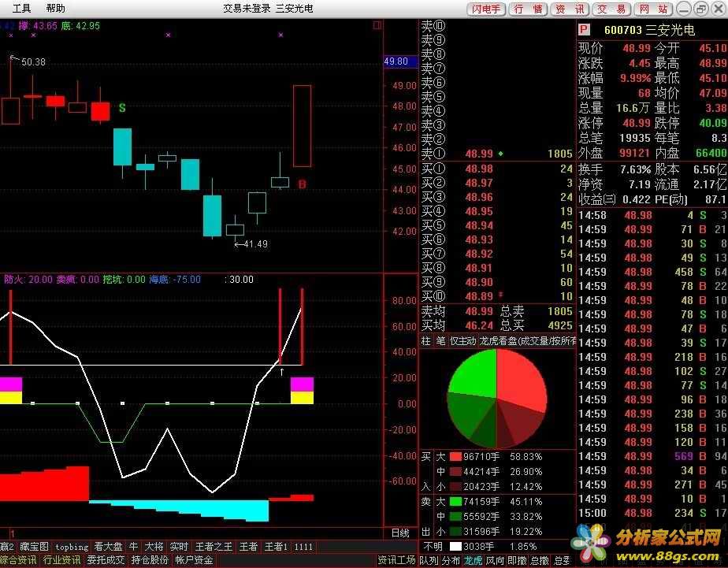Click the bright green swatch for 卖 大 74159手
The width and height of the screenshot is (728, 568).
[x=456, y=502]
